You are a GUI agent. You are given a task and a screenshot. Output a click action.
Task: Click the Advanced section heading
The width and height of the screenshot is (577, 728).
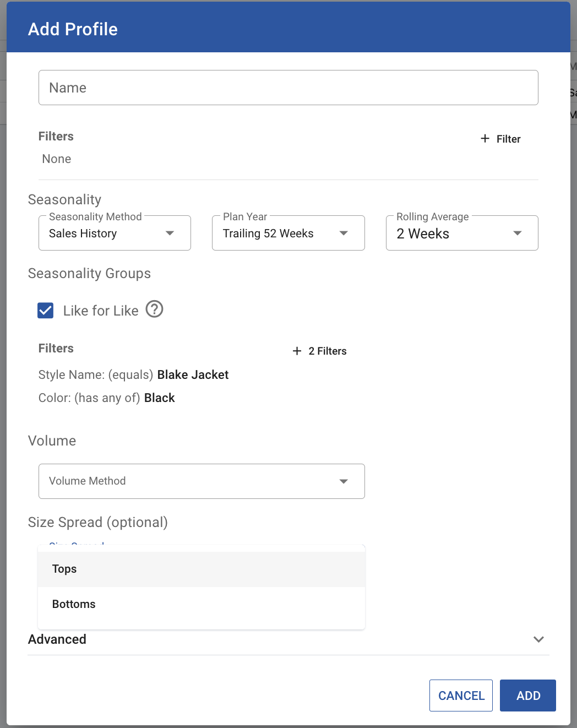coord(57,639)
